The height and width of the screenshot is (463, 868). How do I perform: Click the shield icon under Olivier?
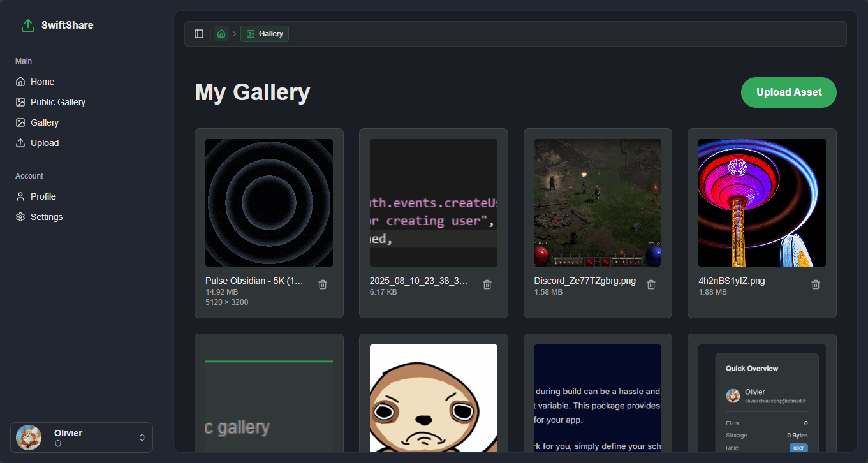pos(58,443)
